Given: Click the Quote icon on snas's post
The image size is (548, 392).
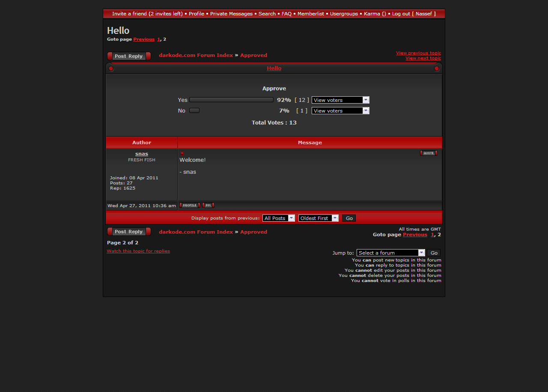Looking at the screenshot, I should [x=429, y=153].
